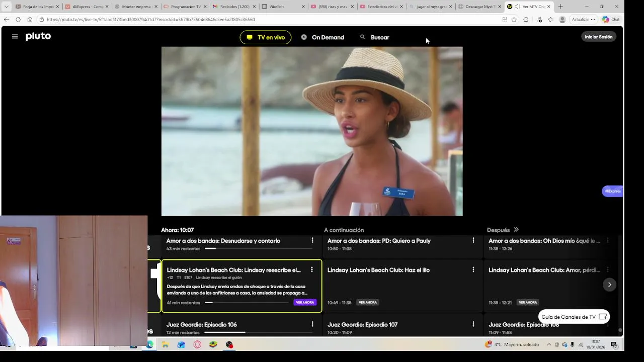Switch to VibeEdit browser tab
The image size is (644, 362).
click(x=284, y=7)
